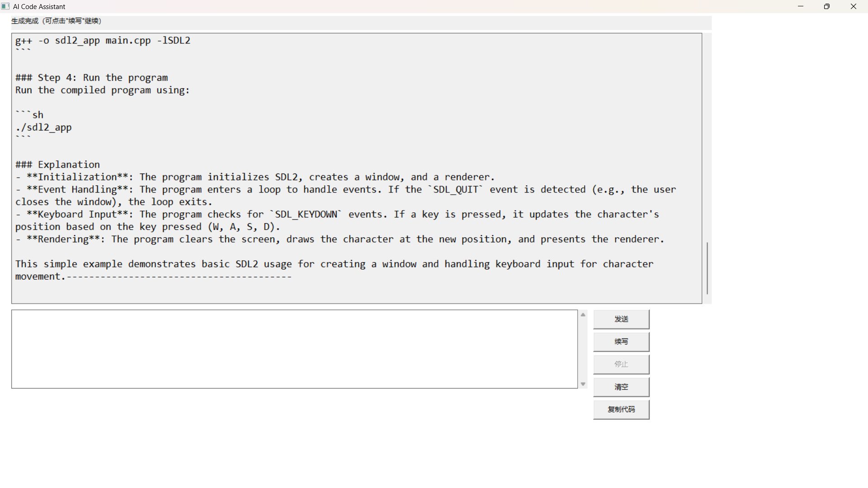Click the Initialization bullet point text

(255, 177)
